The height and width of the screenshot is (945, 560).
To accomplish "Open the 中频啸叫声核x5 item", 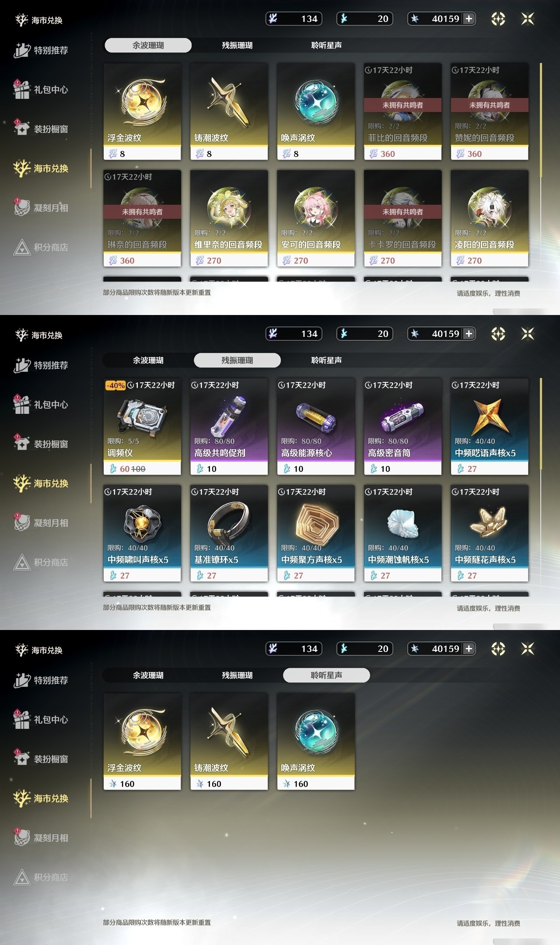I will pos(142,533).
